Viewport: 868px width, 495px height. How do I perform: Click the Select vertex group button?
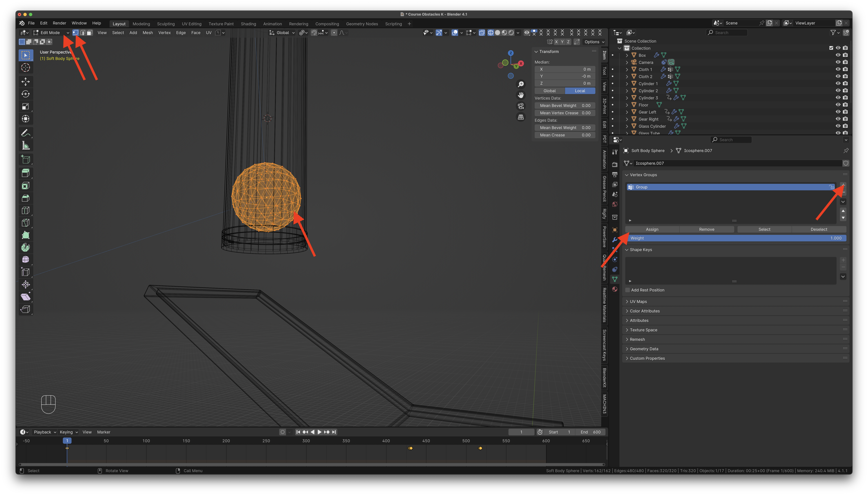(x=764, y=229)
